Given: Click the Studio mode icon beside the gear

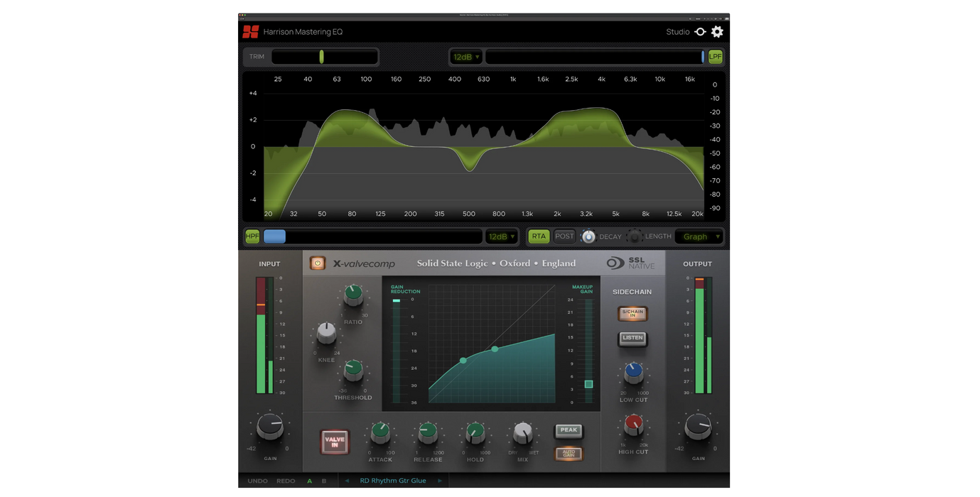Looking at the screenshot, I should pyautogui.click(x=700, y=32).
